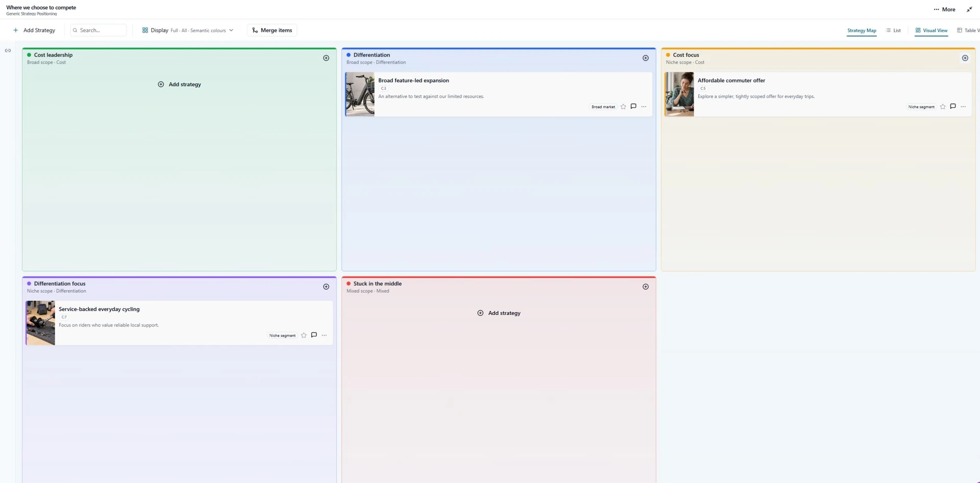Viewport: 980px width, 483px height.
Task: Open the woman thumbnail on Affordable commuter offer
Action: pos(679,94)
